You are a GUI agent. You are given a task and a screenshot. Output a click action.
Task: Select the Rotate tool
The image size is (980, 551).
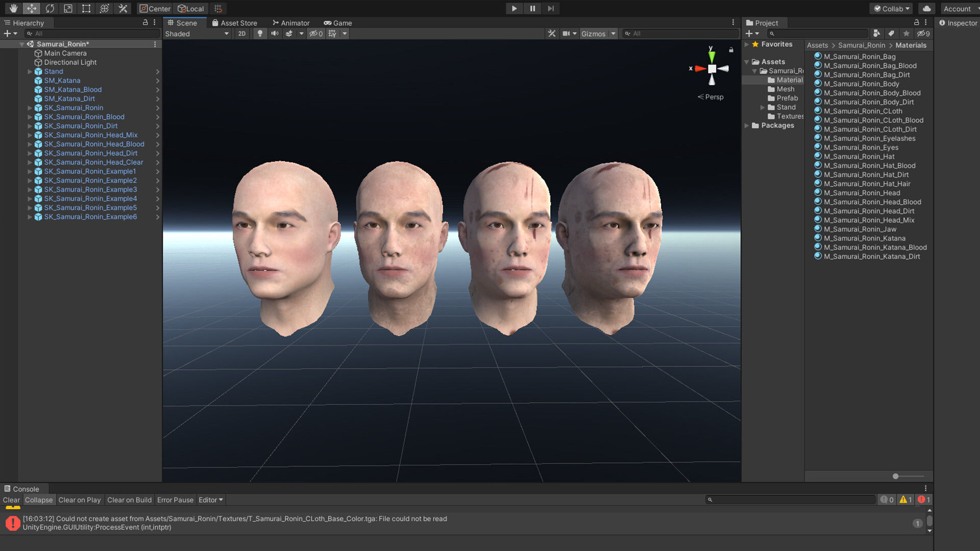pyautogui.click(x=50, y=8)
